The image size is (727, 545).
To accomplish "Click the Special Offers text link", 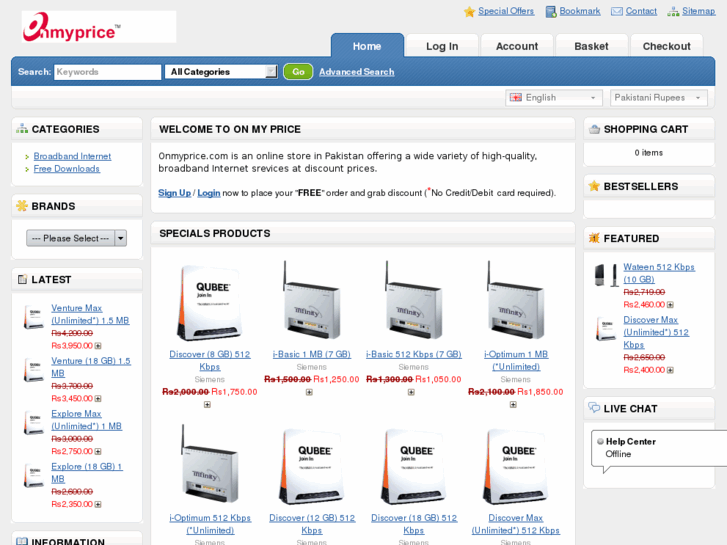I will coord(506,11).
